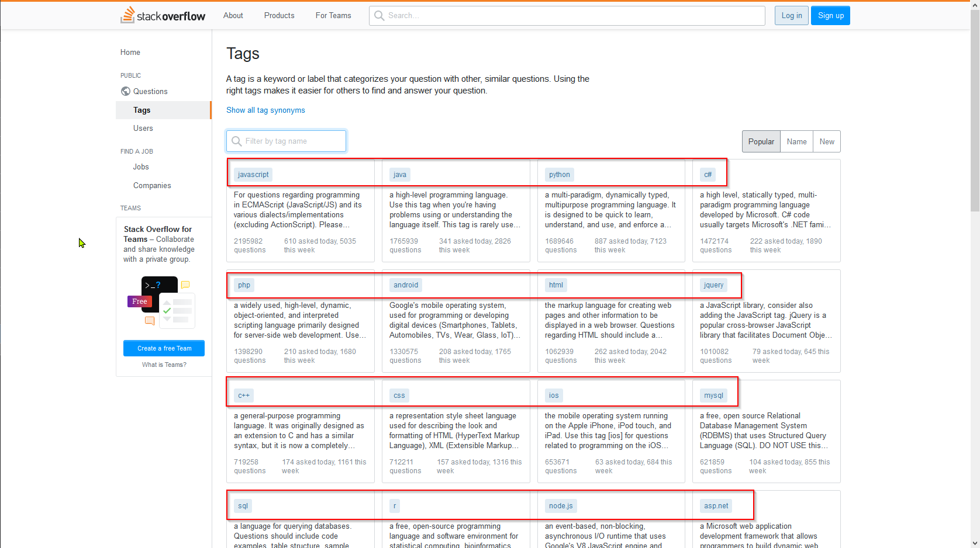Open the Stack Overflow logo homepage
980x548 pixels.
[163, 15]
